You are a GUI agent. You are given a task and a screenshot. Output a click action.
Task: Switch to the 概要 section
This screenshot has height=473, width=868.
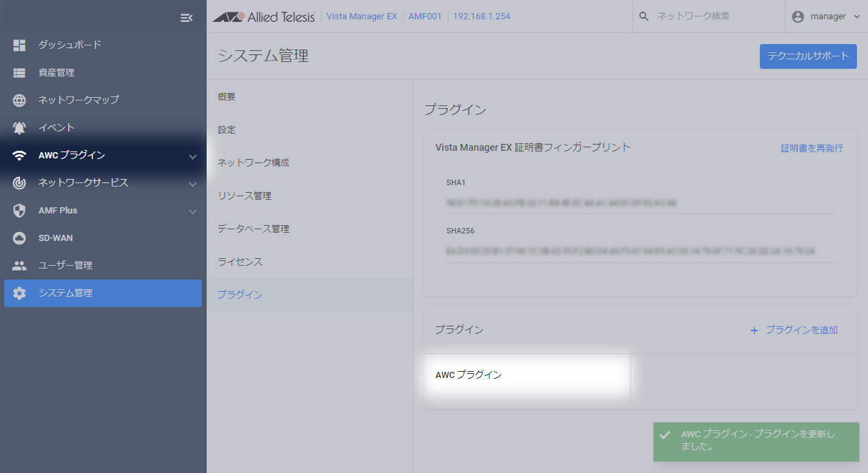click(309, 96)
